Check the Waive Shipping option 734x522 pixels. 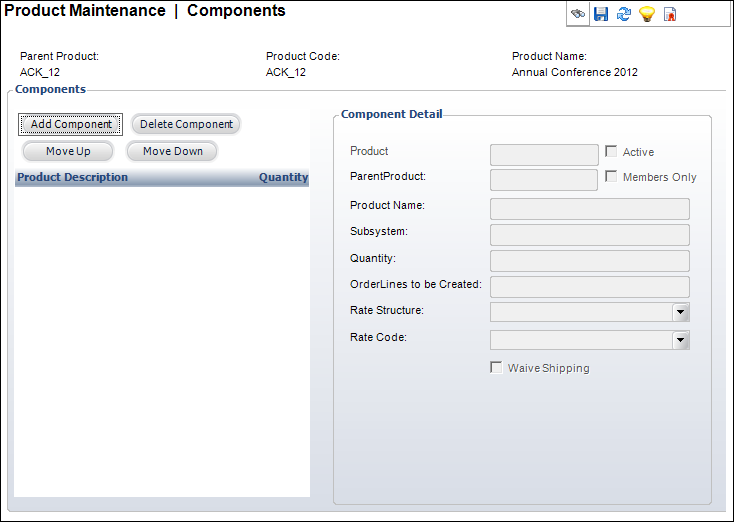click(x=496, y=368)
